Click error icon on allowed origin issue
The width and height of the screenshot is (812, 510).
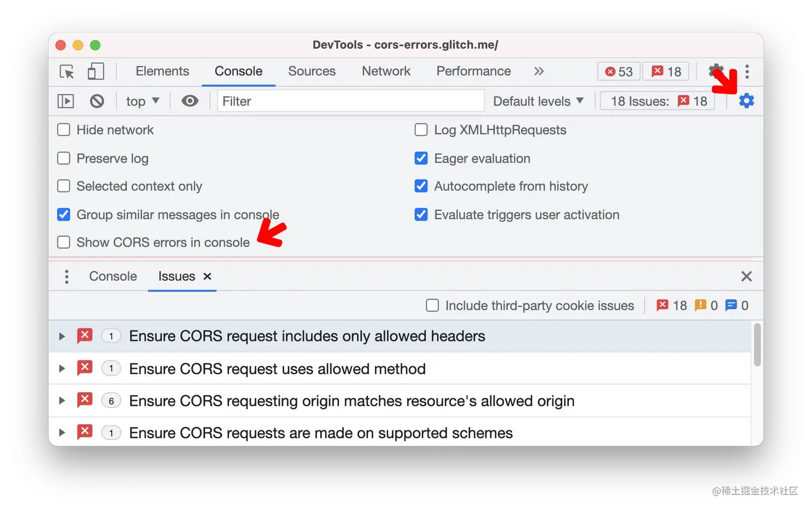85,400
